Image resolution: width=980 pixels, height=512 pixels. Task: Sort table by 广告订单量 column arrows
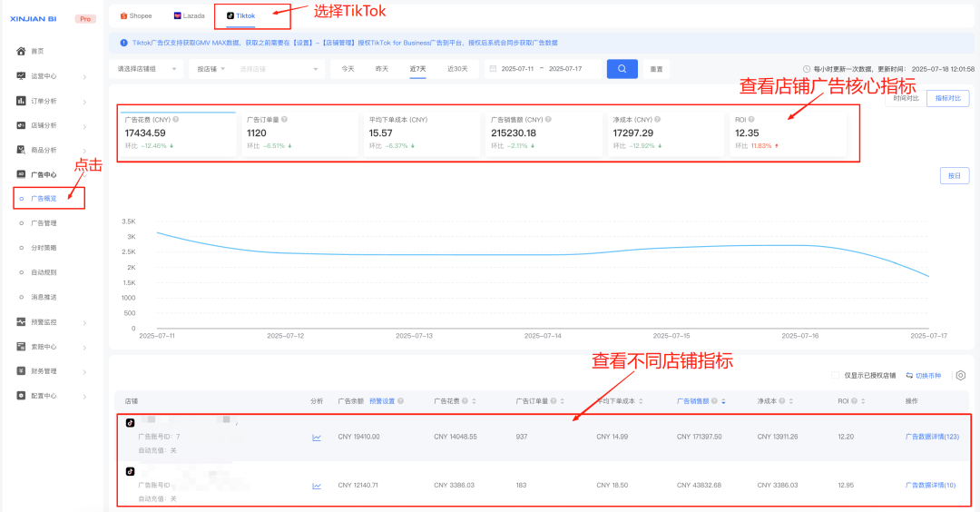coord(562,401)
